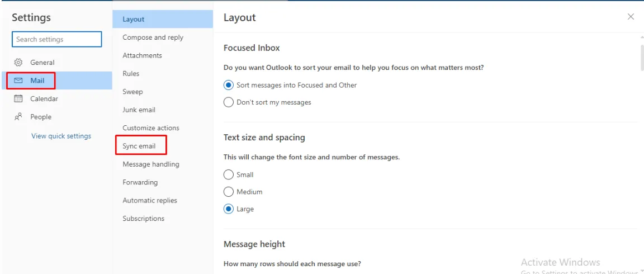Click into the Search settings field
This screenshot has width=644, height=274.
pos(56,39)
